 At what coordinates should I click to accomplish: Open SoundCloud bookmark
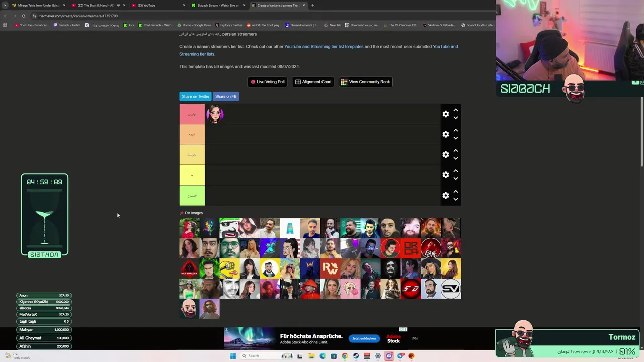coord(477,25)
